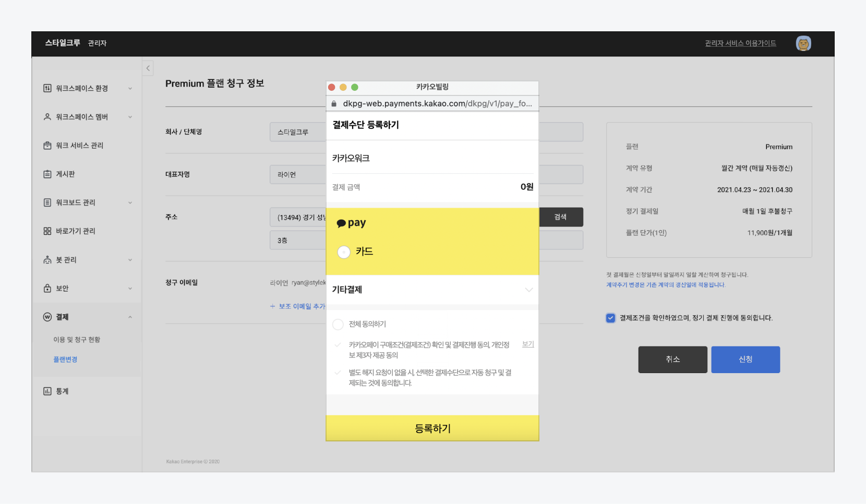Uncheck the regular payment consent checkbox
The width and height of the screenshot is (866, 504).
pyautogui.click(x=610, y=318)
